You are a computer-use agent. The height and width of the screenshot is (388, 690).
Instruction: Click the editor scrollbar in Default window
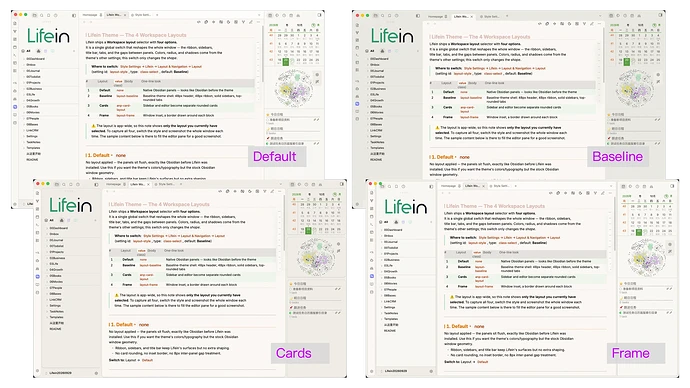(263, 53)
